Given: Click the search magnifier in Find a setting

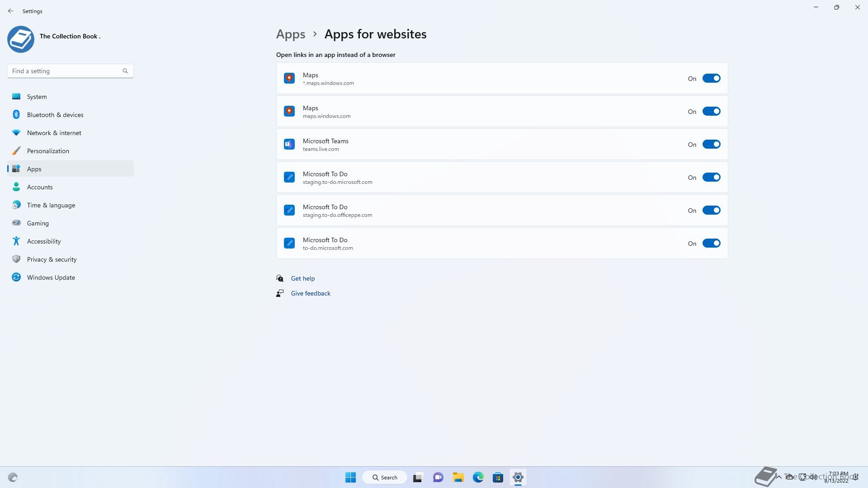Looking at the screenshot, I should (125, 71).
